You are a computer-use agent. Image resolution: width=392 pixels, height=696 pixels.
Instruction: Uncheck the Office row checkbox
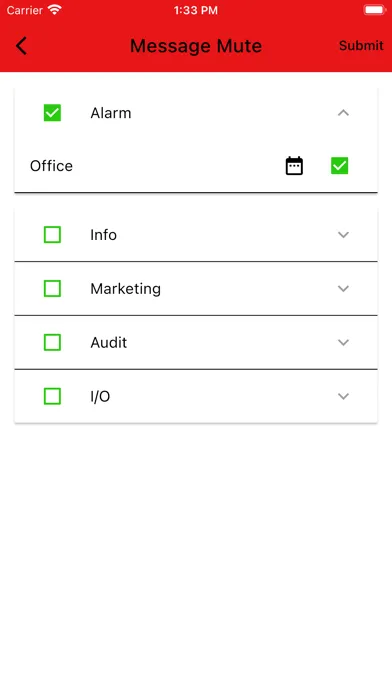coord(340,166)
